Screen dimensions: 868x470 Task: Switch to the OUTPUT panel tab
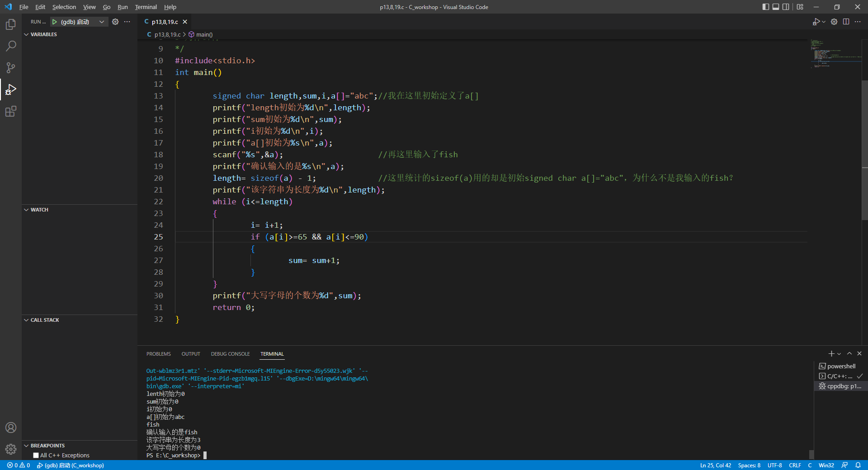click(x=191, y=354)
